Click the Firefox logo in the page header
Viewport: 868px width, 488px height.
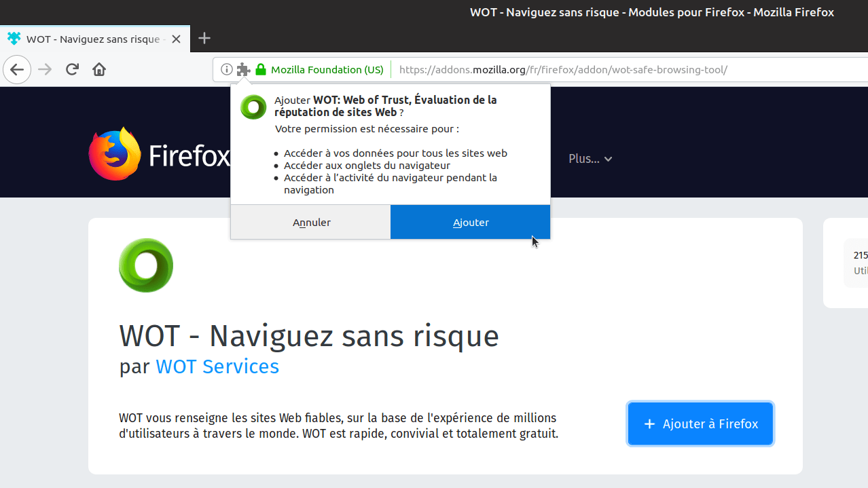pyautogui.click(x=160, y=154)
